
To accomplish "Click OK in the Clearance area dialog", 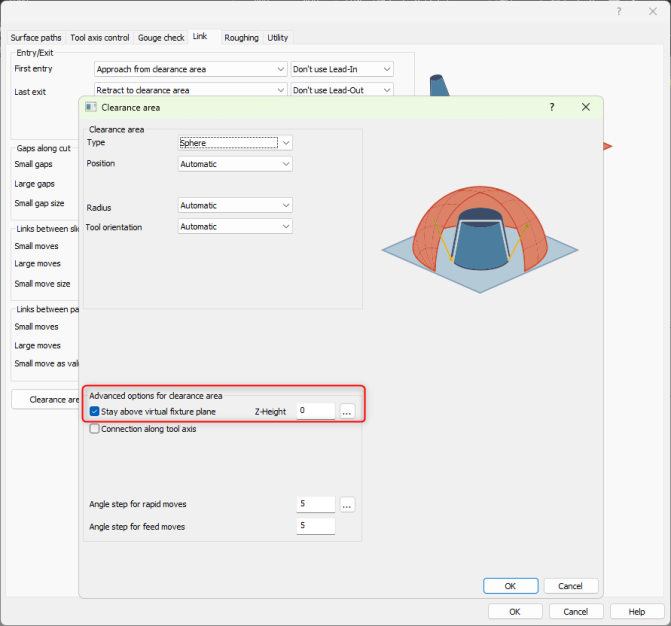I will point(510,586).
